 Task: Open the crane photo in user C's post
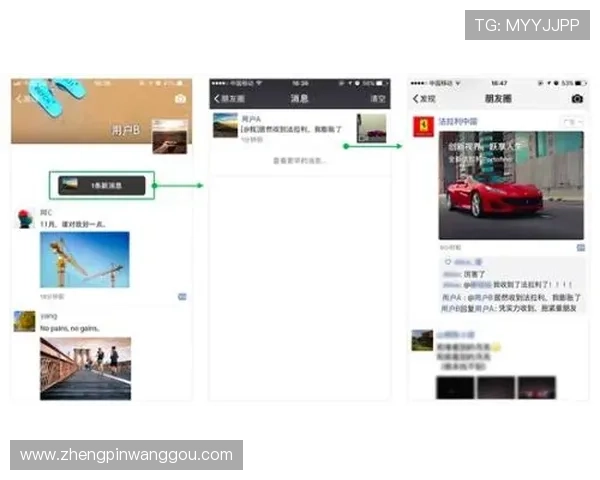click(x=85, y=260)
